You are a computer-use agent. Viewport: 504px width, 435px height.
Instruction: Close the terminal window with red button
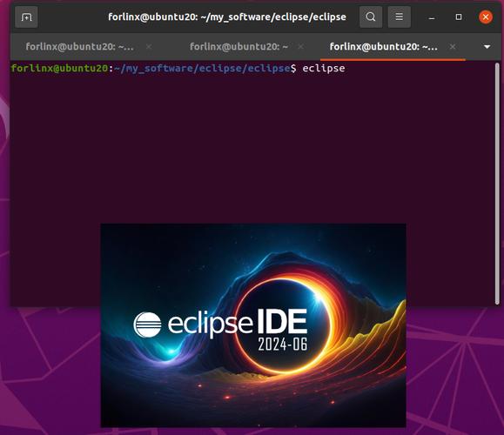486,17
